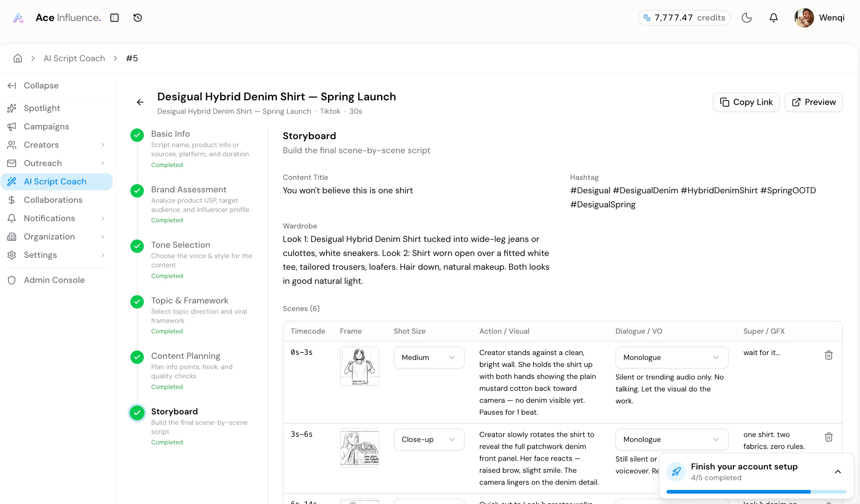Viewport: 860px width, 504px height.
Task: Expand the Outreach submenu chevron
Action: coord(103,163)
